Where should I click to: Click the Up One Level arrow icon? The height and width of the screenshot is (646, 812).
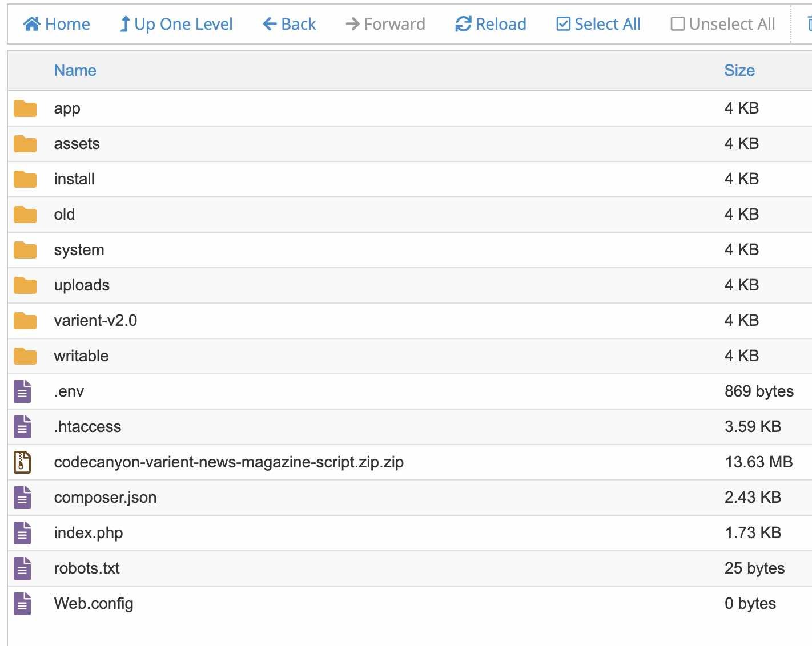pos(124,24)
